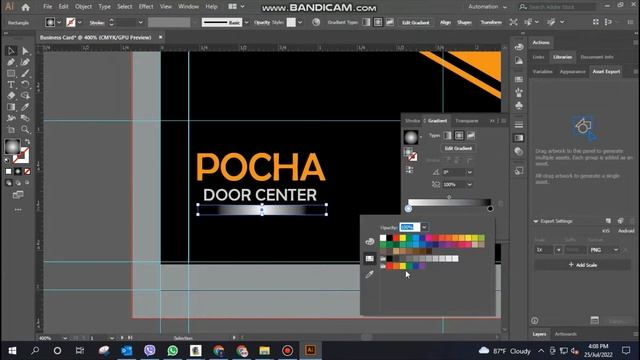Open the Basic brush definition dropdown

246,23
